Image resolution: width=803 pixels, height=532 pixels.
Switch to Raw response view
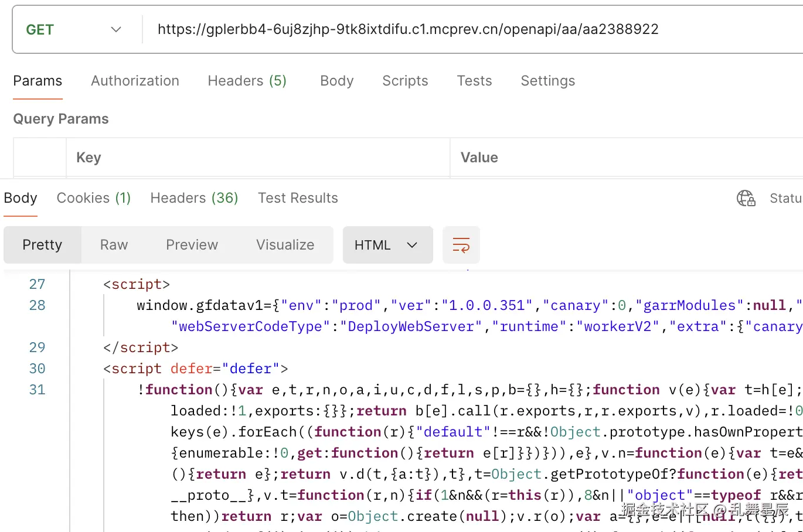click(114, 245)
